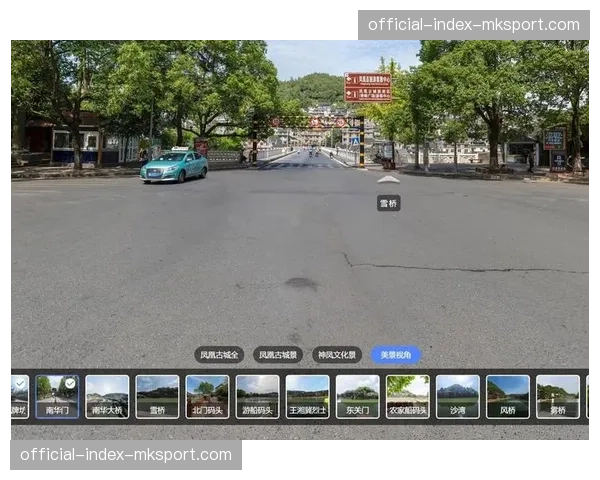Click the checkmark on 南华门 thumbnail
The image size is (600, 480).
coord(70,382)
